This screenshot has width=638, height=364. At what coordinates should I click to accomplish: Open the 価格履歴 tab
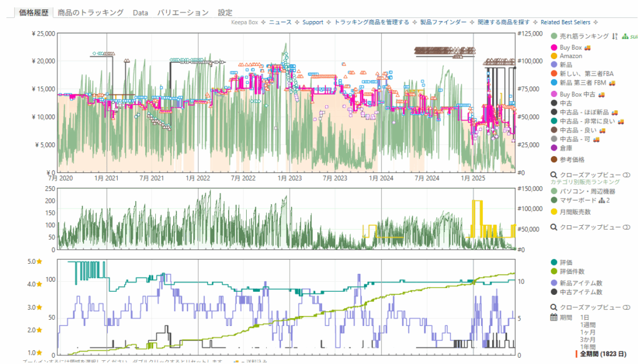[34, 12]
